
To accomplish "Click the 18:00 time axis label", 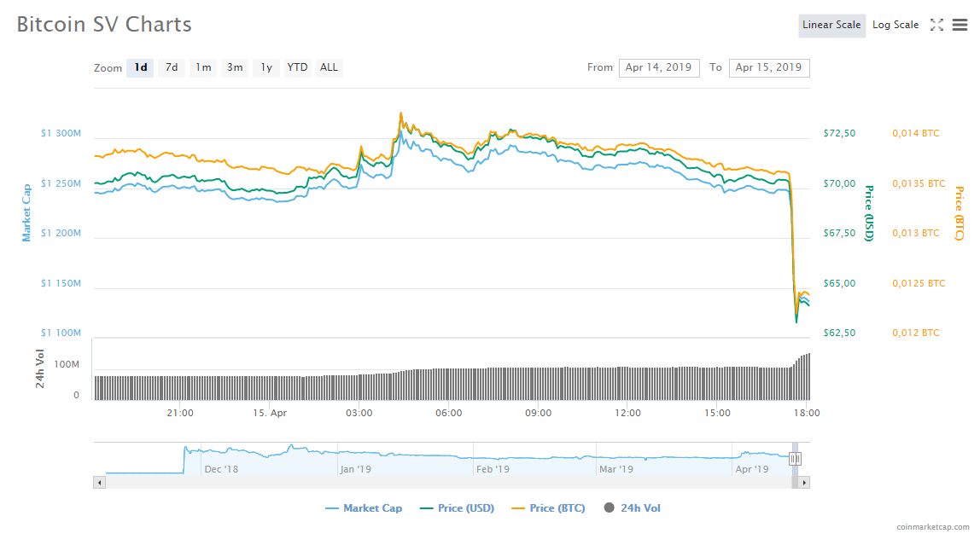I will click(x=807, y=413).
